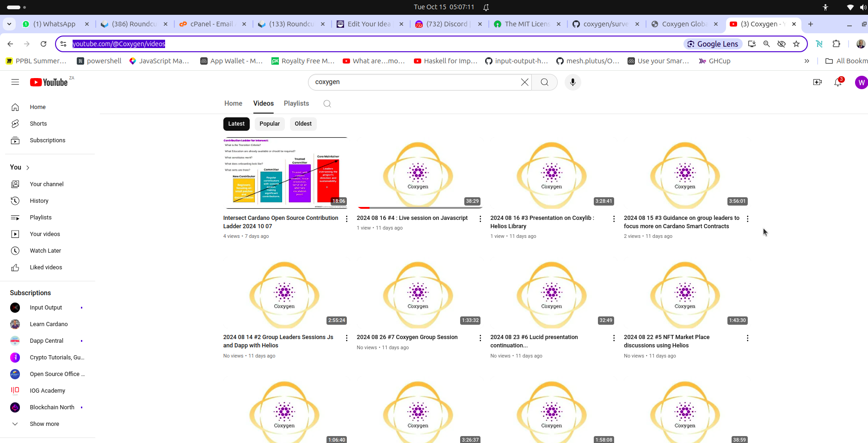Open accessibility menu in top bar

point(825,7)
